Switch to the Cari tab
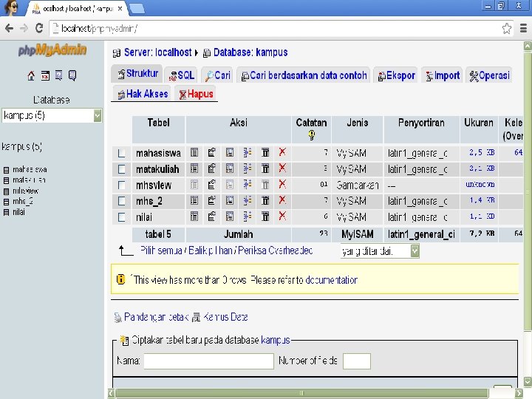Screen dimensions: 532x399 tap(217, 75)
